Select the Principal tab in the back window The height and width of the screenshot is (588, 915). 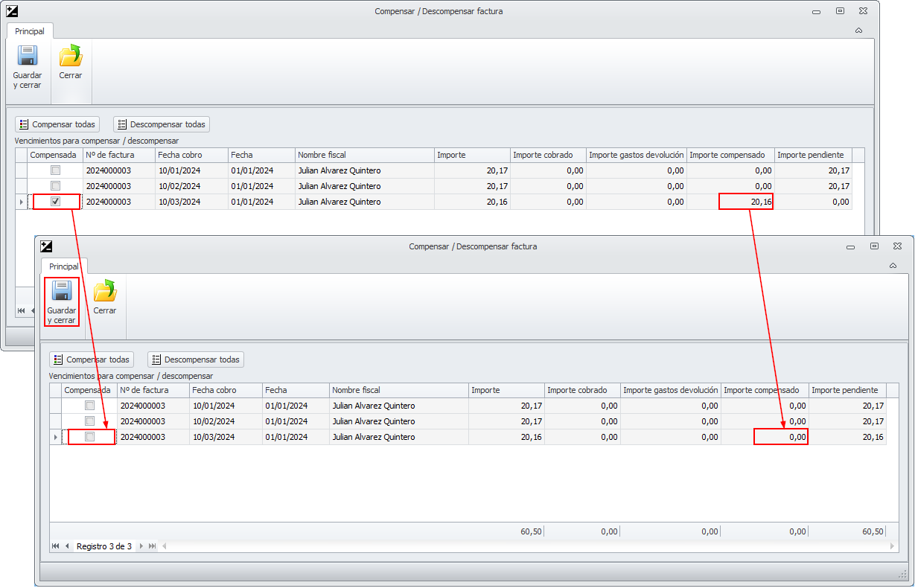click(30, 31)
